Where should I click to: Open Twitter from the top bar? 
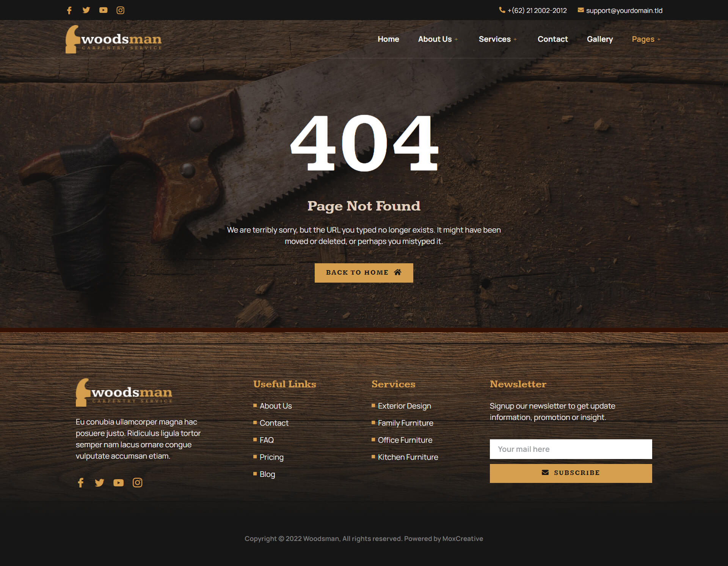(86, 10)
